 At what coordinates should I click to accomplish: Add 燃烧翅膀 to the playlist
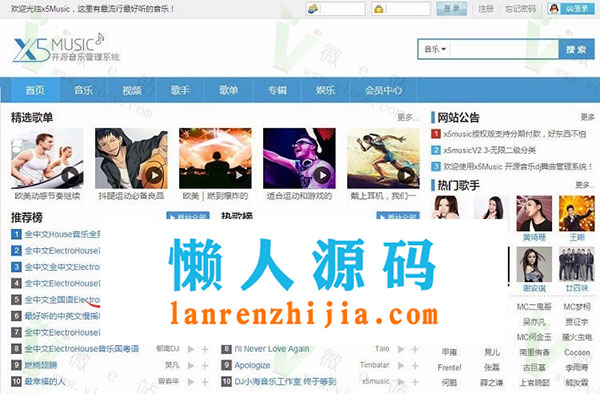(205, 366)
